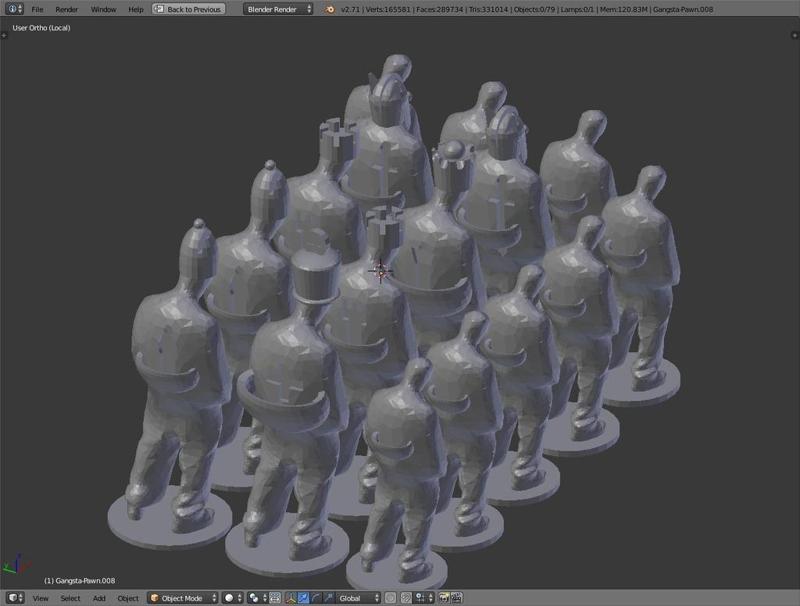
Task: Enable the rotate manipulator
Action: 316,598
